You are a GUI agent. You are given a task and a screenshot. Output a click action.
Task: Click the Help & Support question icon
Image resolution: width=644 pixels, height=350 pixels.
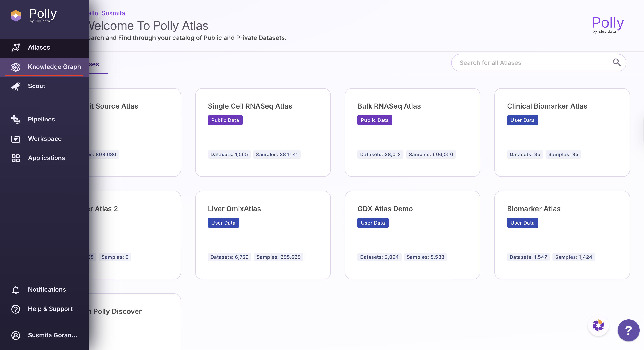[16, 309]
